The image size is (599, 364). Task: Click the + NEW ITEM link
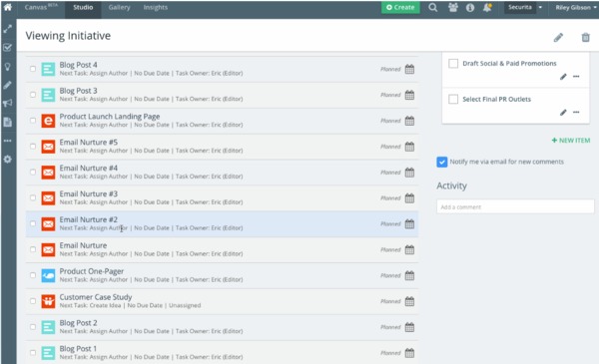click(571, 141)
